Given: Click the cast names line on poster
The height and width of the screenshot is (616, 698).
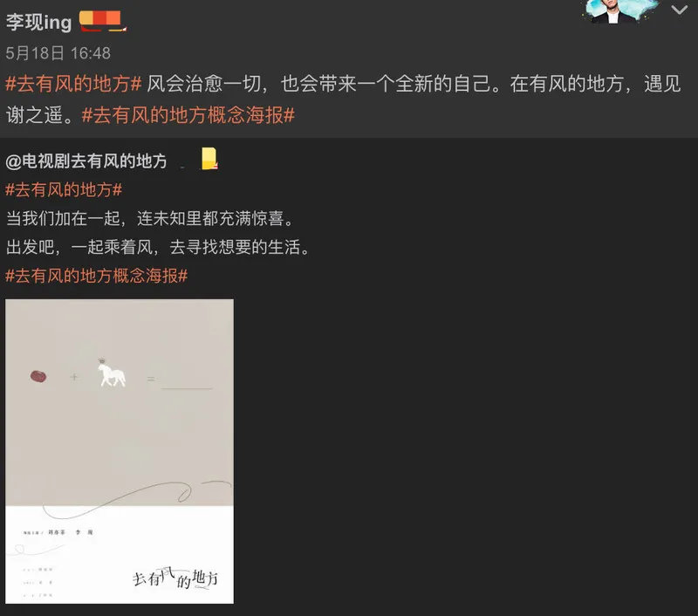Looking at the screenshot, I should (58, 532).
